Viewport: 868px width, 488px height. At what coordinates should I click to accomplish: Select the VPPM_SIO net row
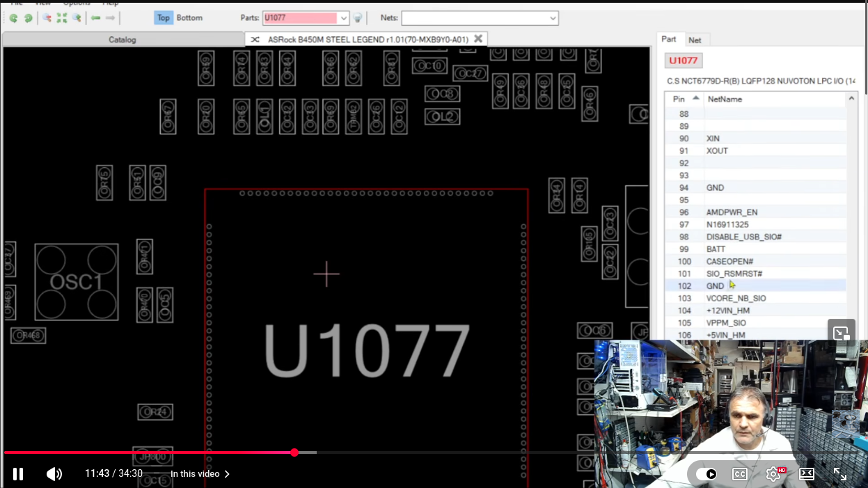click(755, 323)
